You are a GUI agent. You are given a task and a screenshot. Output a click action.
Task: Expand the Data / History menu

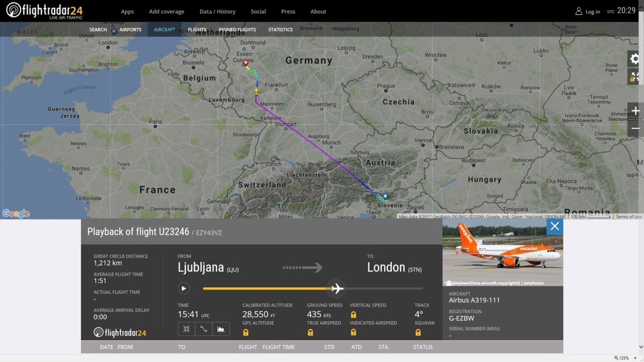tap(217, 11)
